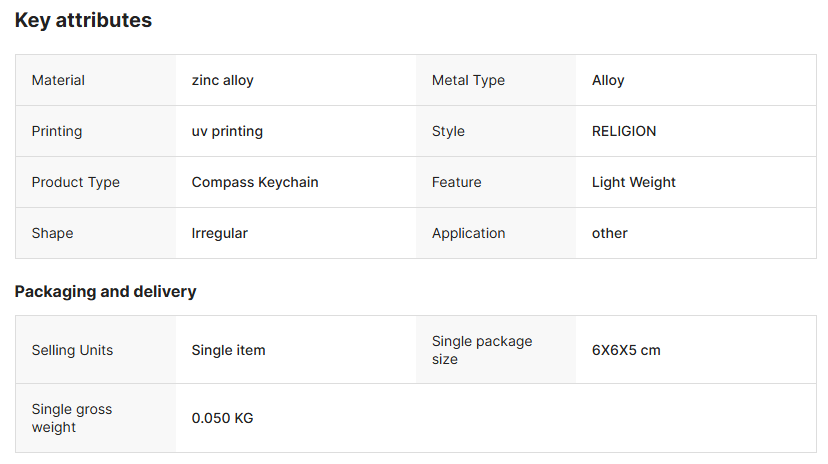Screen dimensions: 828x464
Task: Click the 6X6X5 cm value
Action: click(x=626, y=350)
